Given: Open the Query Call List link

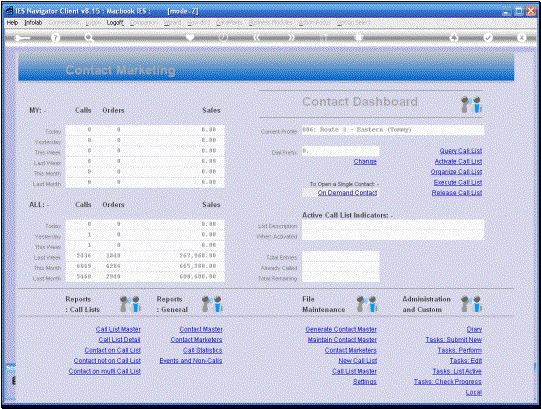Looking at the screenshot, I should click(461, 151).
